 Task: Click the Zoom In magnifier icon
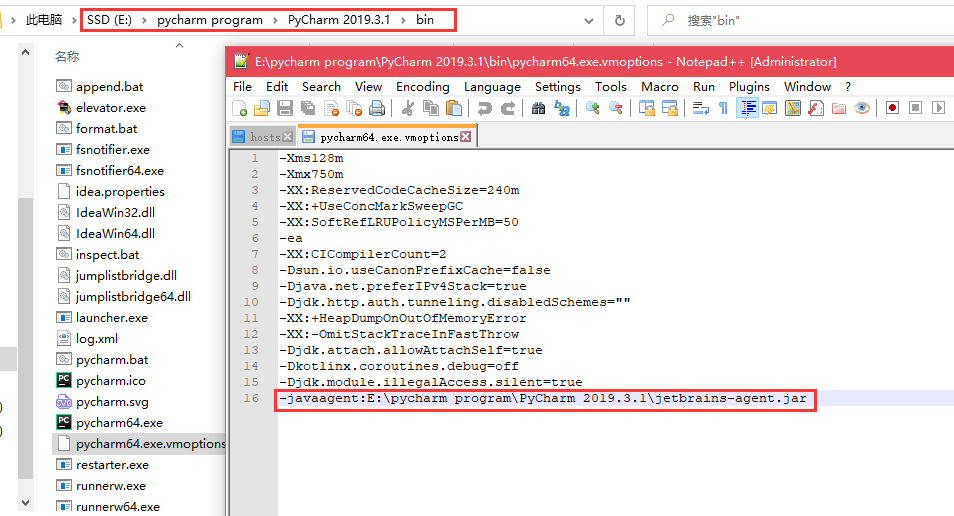coord(593,108)
